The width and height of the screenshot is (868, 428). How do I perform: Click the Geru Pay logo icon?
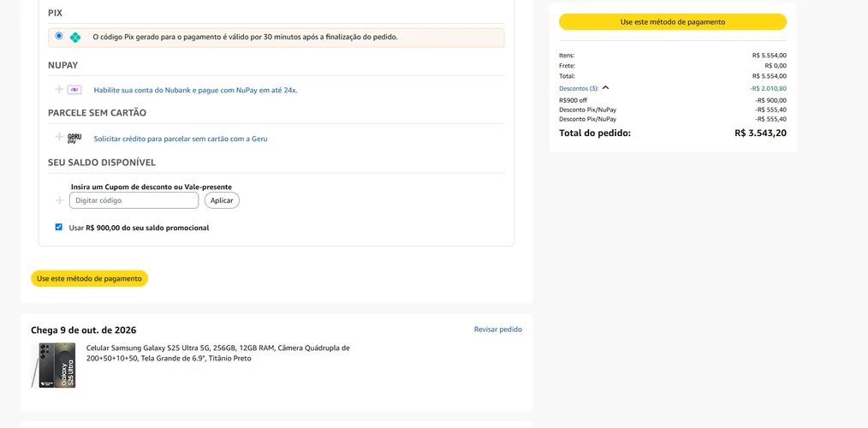point(74,139)
